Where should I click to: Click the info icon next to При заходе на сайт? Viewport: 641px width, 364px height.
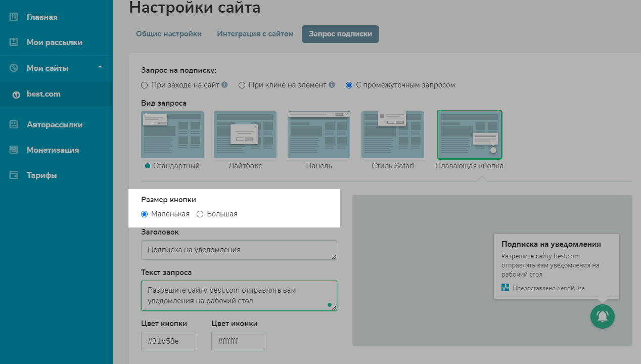click(x=224, y=85)
